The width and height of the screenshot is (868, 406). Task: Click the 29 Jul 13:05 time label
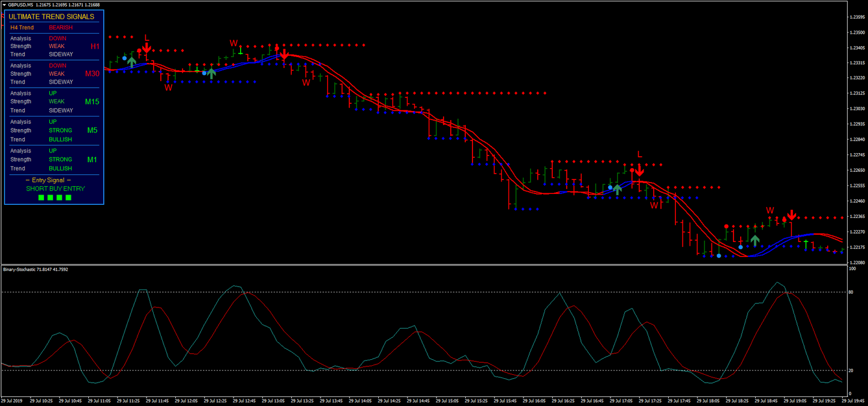point(274,401)
